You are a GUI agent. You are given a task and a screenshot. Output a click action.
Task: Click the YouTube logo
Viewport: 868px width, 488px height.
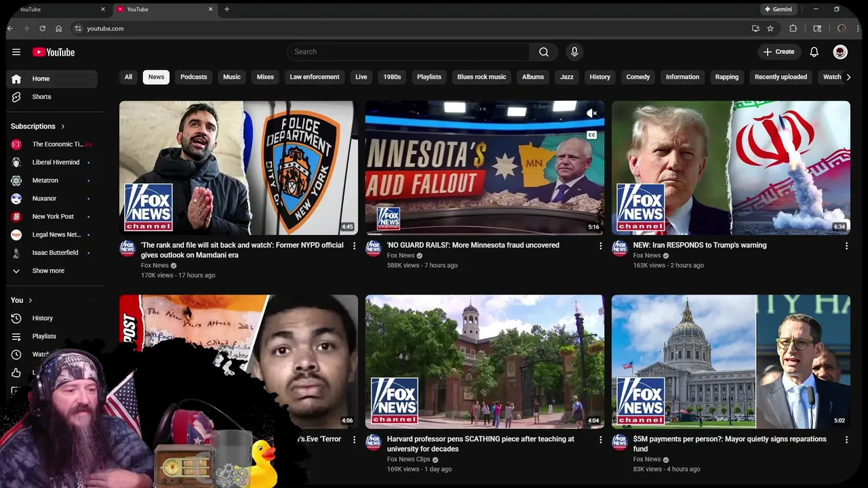[54, 52]
